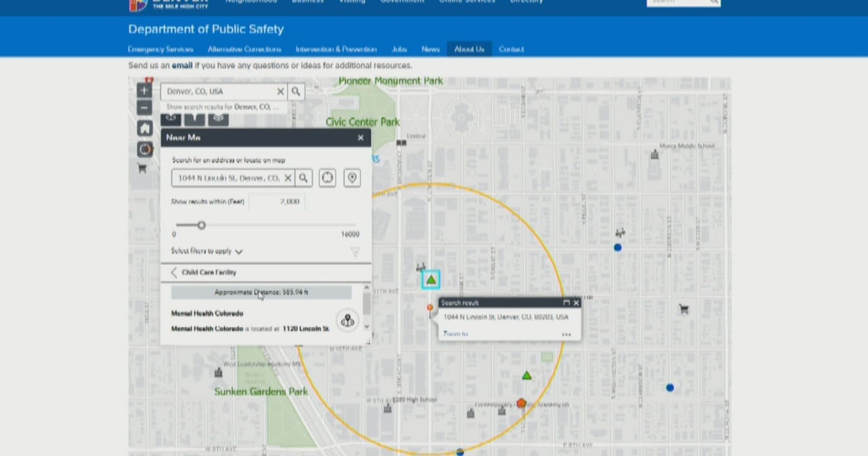The height and width of the screenshot is (456, 868).
Task: Click the lower right blue dot marker
Action: tap(670, 388)
